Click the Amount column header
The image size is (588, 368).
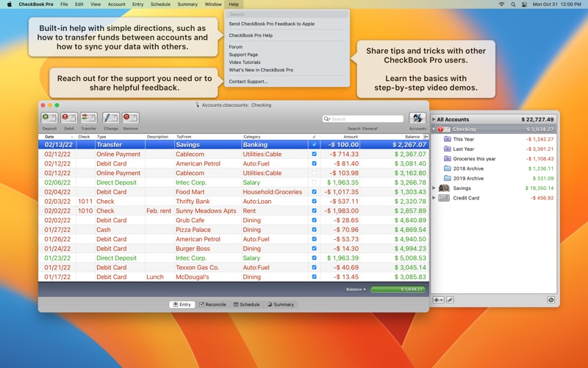tap(340, 137)
